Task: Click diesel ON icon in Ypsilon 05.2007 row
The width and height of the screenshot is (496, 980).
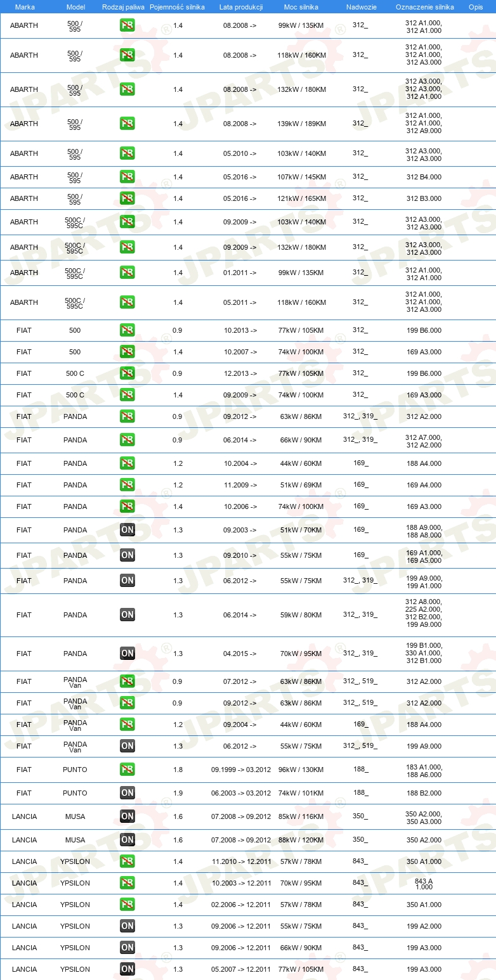Action: point(127,969)
